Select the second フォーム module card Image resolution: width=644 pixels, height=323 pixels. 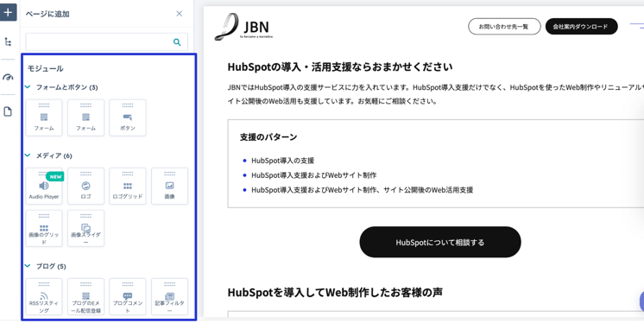[x=85, y=117]
